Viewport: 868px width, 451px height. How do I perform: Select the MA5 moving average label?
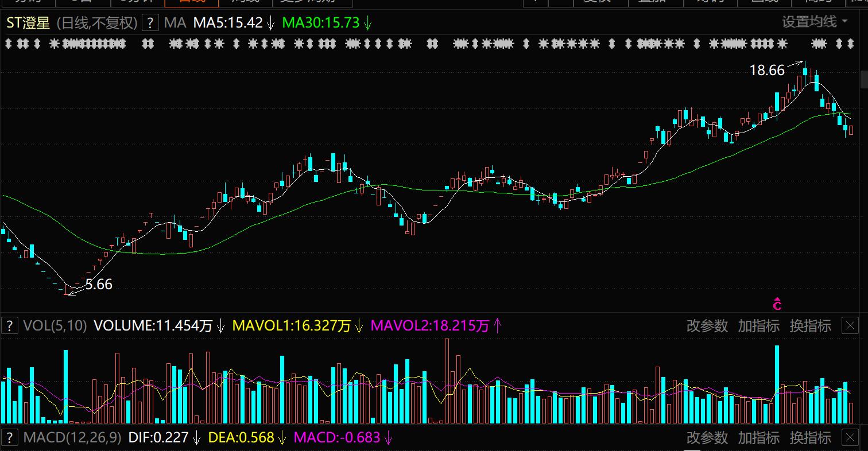click(228, 23)
